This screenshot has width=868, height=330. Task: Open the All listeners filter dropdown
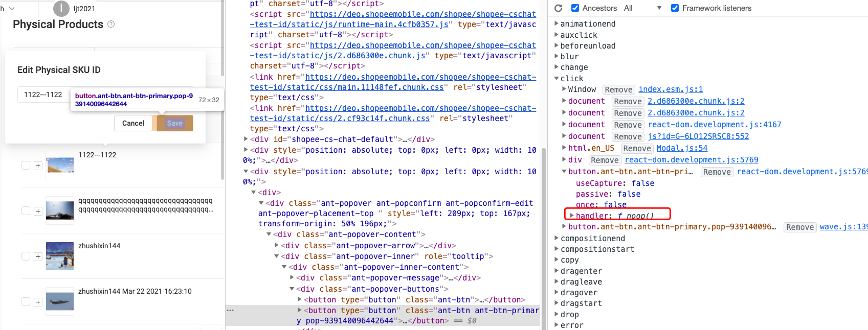coord(642,8)
